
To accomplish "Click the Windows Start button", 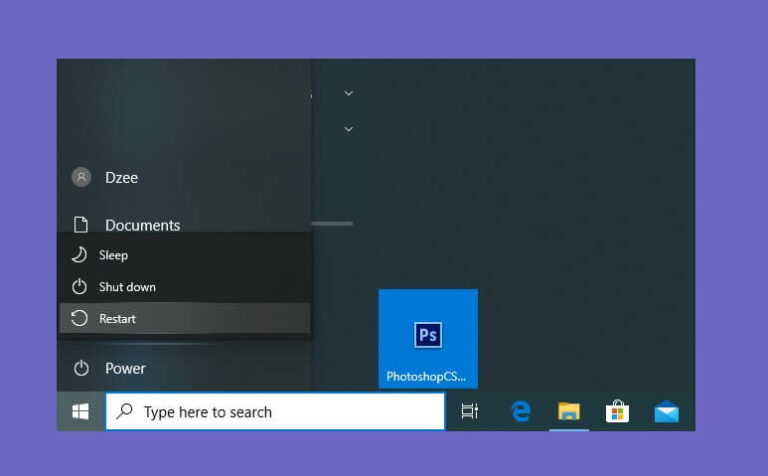I will tap(81, 411).
